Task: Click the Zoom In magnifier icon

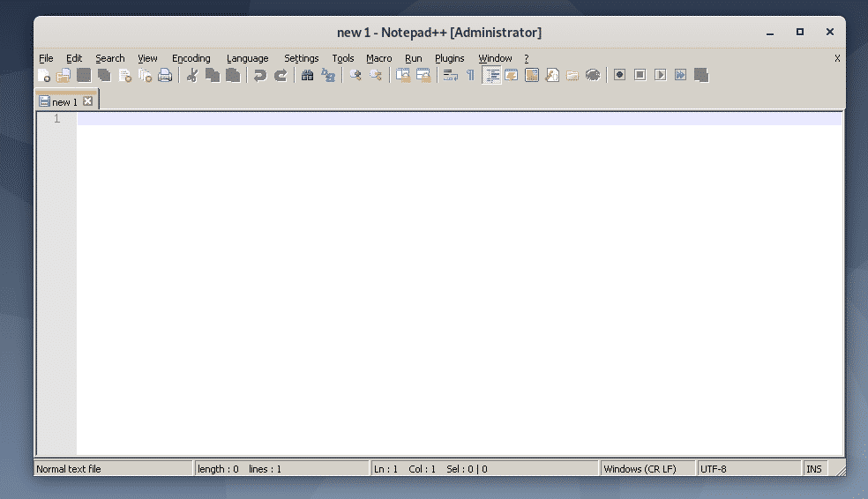Action: point(355,75)
